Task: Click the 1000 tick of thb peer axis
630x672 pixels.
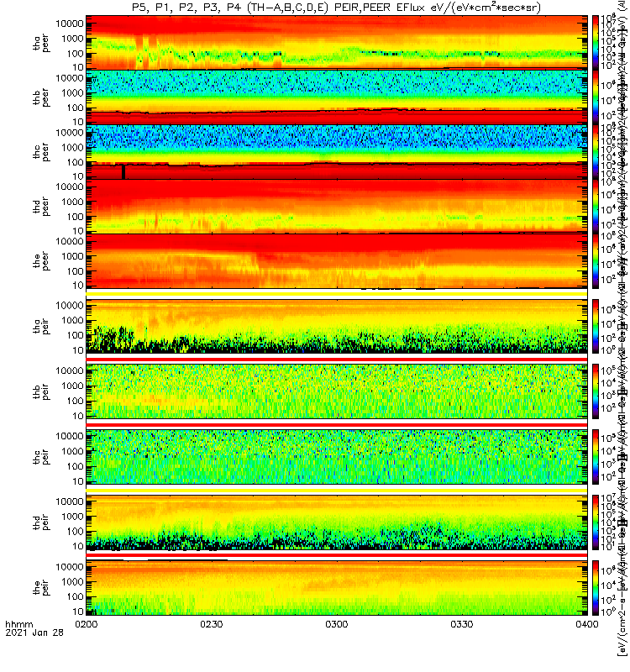Action: pos(72,93)
